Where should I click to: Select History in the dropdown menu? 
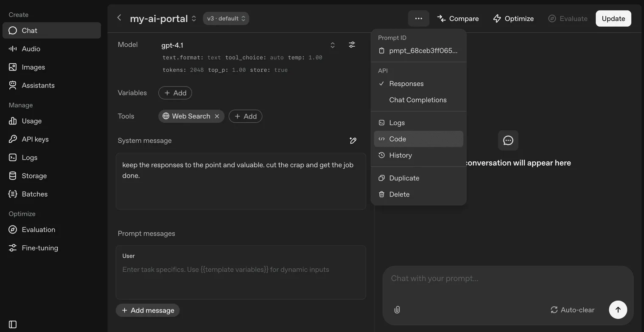tap(400, 155)
